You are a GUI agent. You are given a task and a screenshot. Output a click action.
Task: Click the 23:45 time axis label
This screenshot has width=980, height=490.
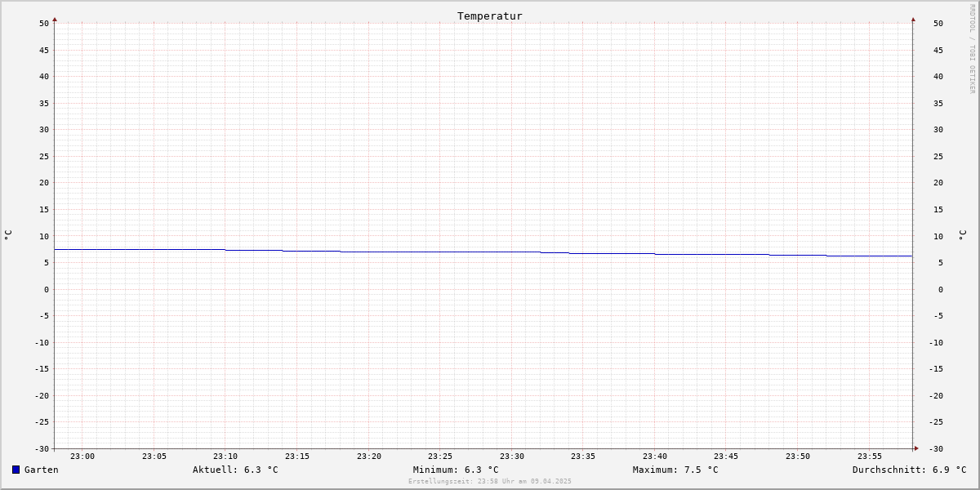(726, 457)
